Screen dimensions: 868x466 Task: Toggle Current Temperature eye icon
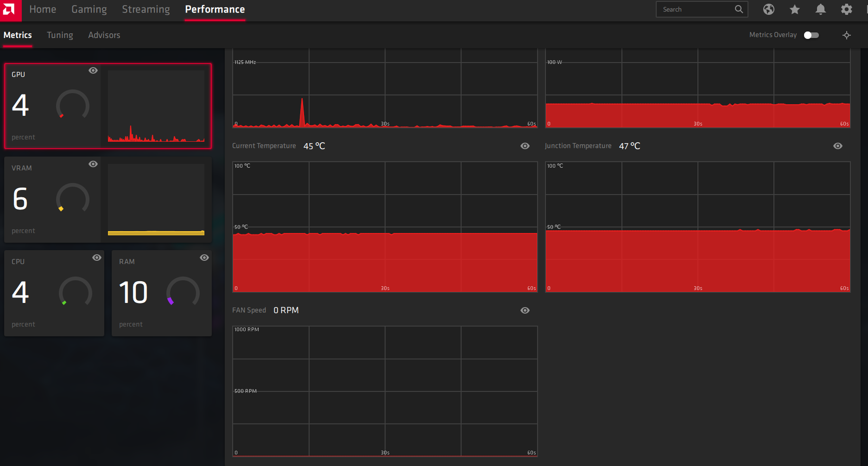[x=525, y=146]
